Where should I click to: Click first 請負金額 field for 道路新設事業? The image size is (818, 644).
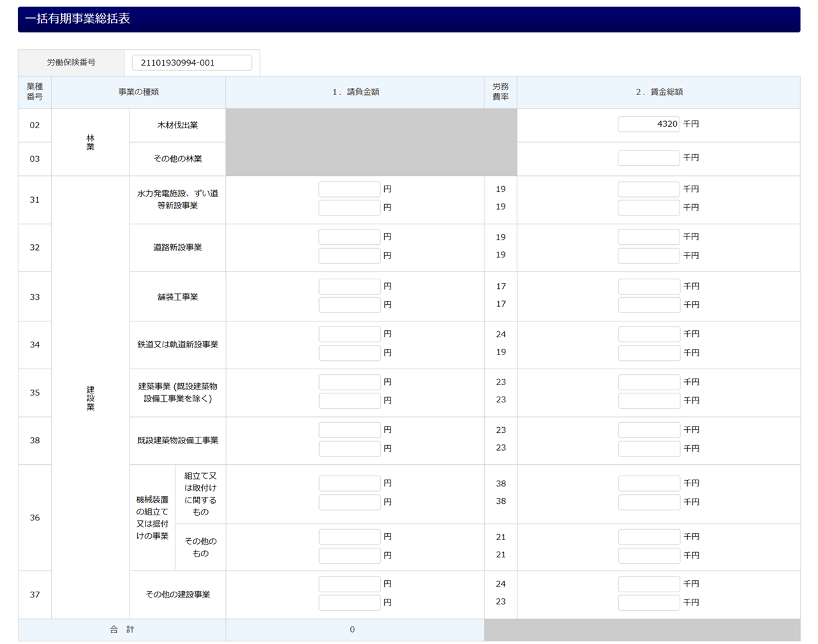pos(349,237)
